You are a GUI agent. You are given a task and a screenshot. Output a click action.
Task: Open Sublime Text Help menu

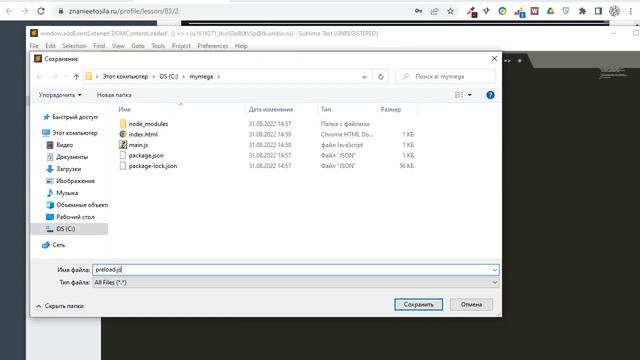point(241,46)
